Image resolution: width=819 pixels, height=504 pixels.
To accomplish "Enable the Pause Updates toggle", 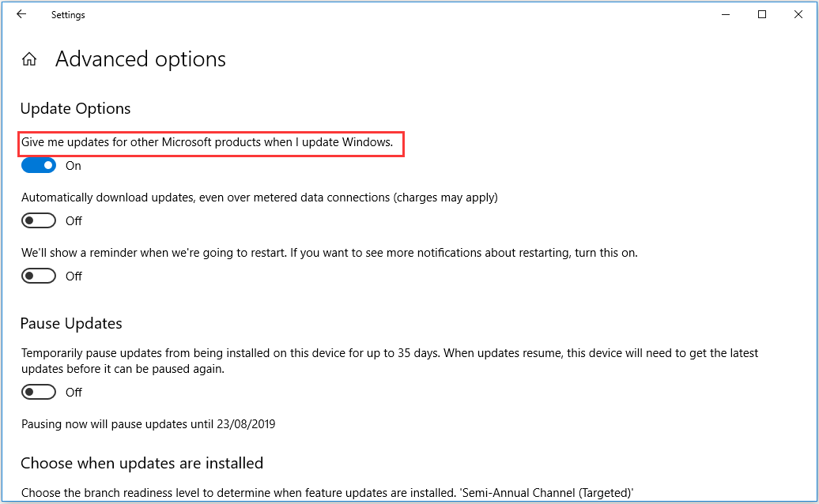I will (x=39, y=392).
